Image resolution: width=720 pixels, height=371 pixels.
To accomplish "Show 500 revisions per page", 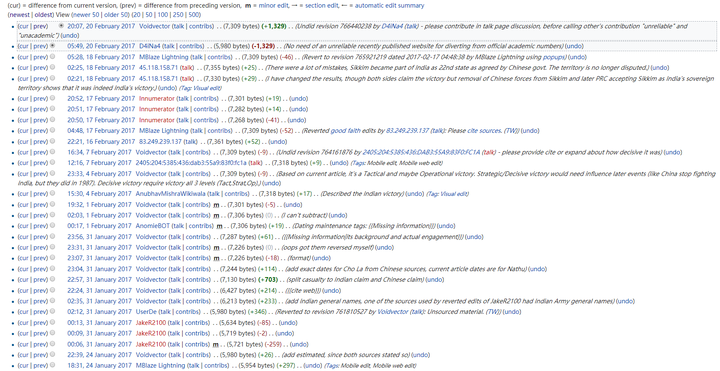I will point(194,15).
